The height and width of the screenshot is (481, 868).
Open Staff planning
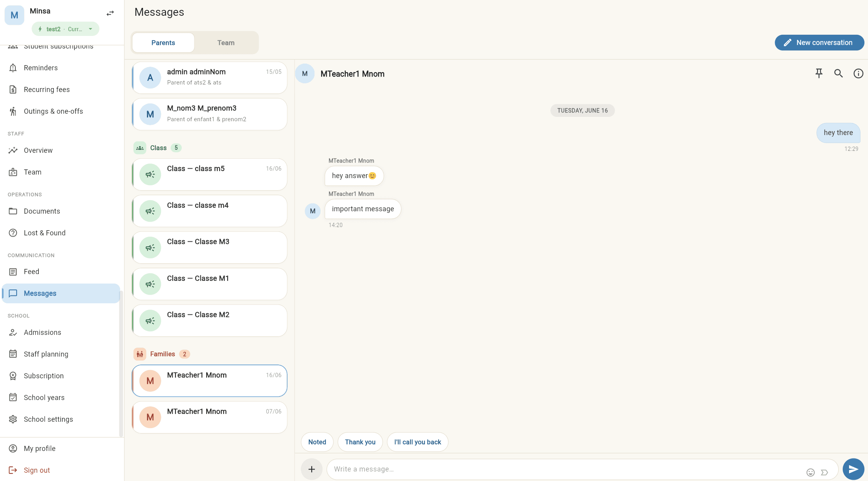click(x=61, y=354)
